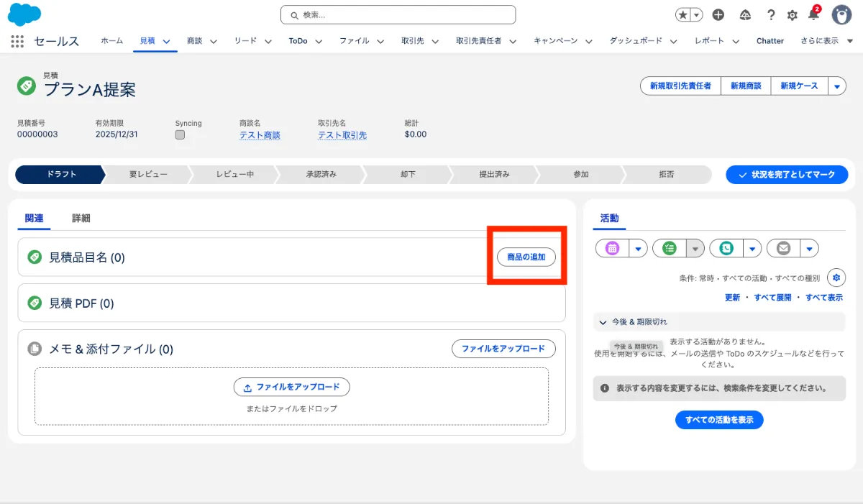Image resolution: width=863 pixels, height=504 pixels.
Task: Click the log a call phone icon
Action: pos(726,248)
